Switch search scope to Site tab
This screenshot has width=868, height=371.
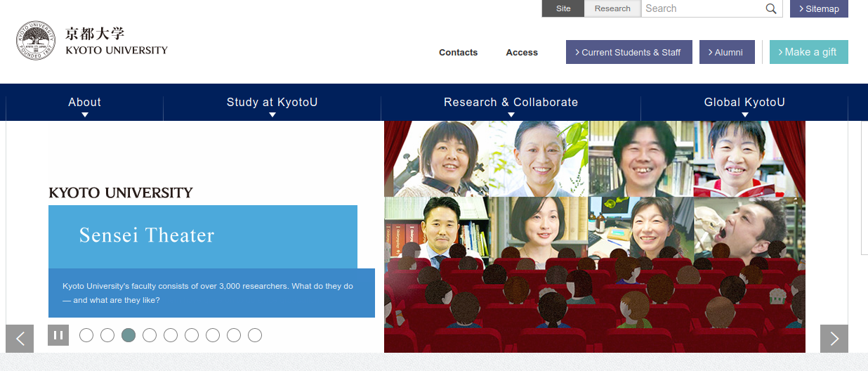click(563, 8)
